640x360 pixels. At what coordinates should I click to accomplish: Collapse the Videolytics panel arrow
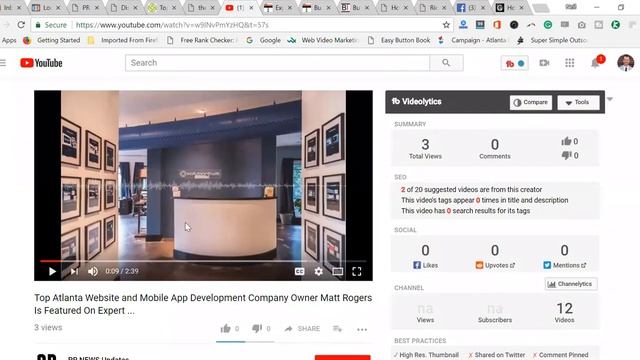610,99
